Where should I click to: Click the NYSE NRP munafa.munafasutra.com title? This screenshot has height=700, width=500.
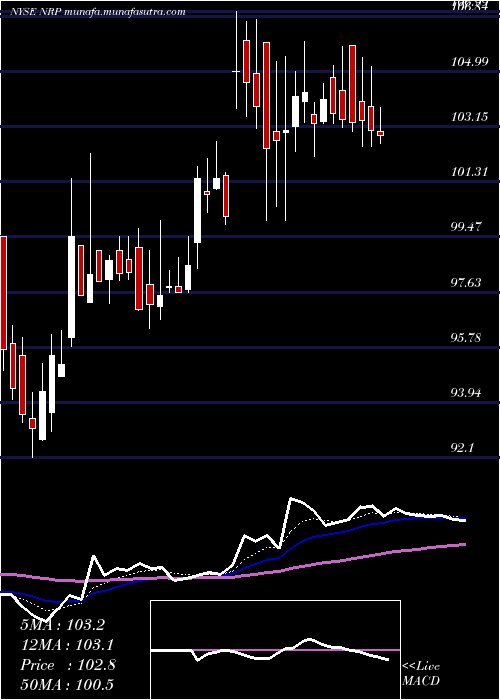(x=97, y=12)
